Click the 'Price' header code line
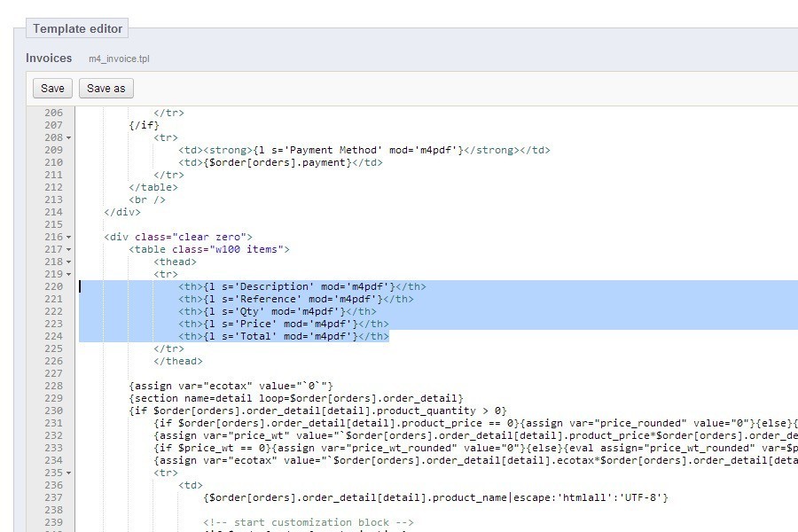 (x=284, y=324)
